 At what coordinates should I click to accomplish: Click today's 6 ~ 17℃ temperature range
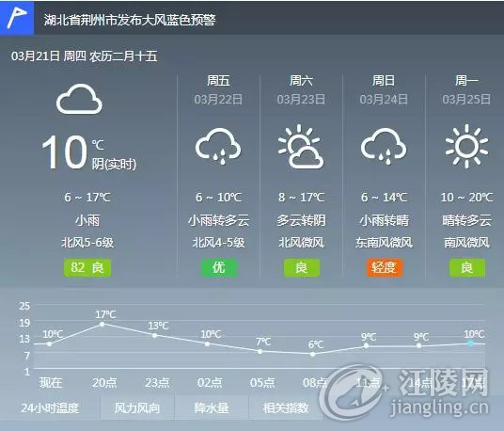[x=87, y=198]
